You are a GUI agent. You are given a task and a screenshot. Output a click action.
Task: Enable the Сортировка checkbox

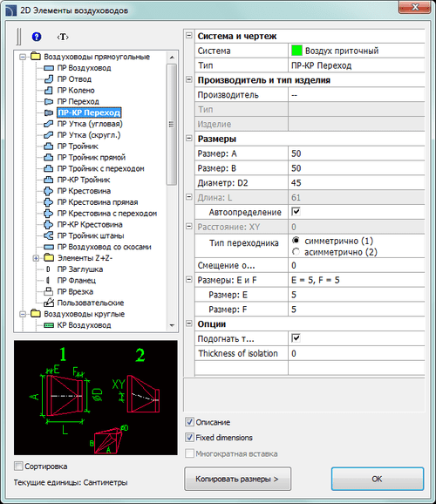coord(18,466)
